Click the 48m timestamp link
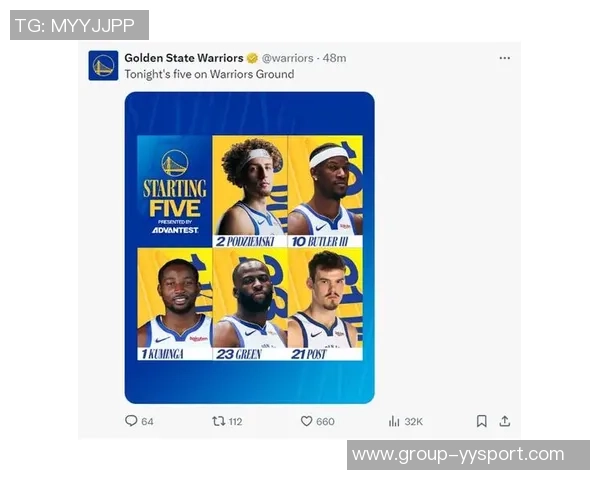 [334, 58]
